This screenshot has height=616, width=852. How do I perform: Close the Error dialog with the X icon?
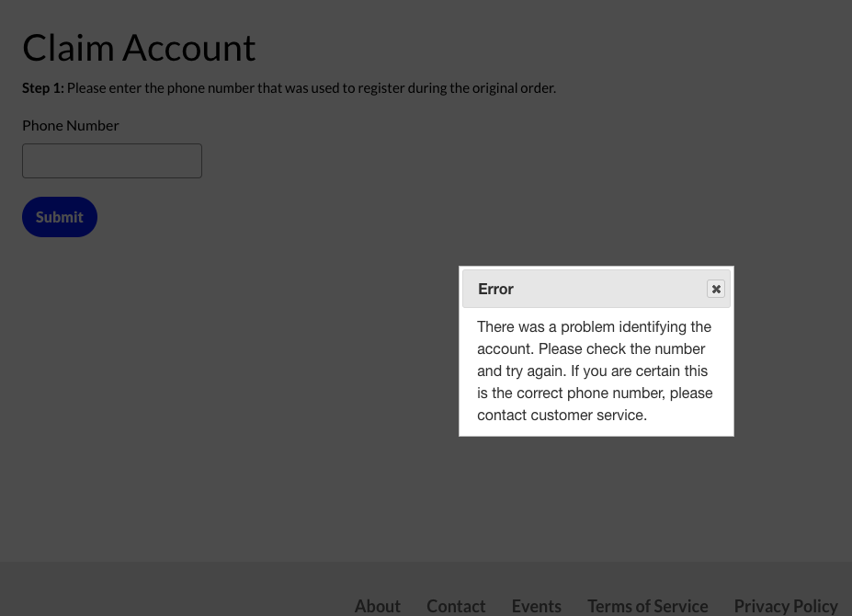click(x=716, y=289)
